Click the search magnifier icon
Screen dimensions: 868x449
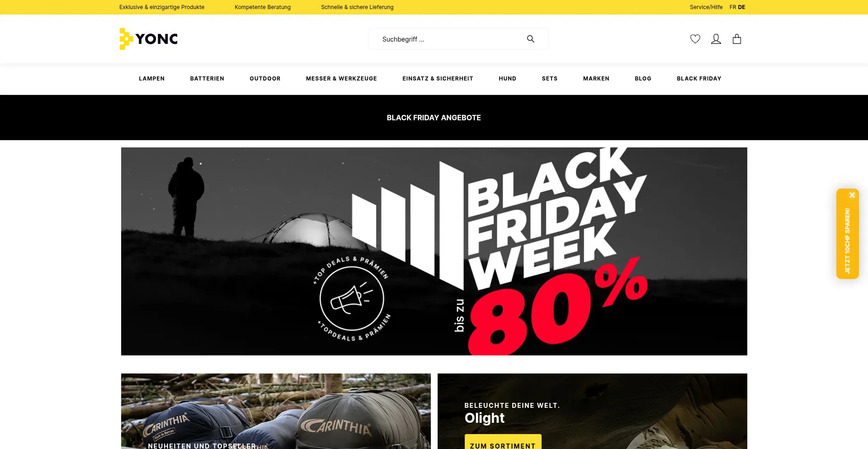click(x=531, y=39)
